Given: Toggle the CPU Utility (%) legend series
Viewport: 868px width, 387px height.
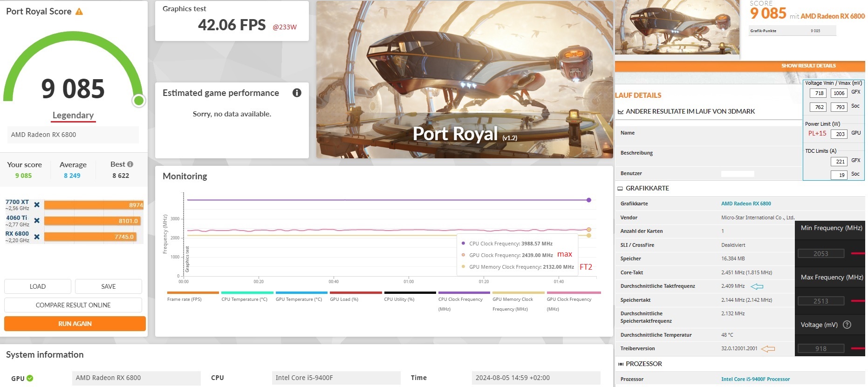Looking at the screenshot, I should pyautogui.click(x=410, y=297).
